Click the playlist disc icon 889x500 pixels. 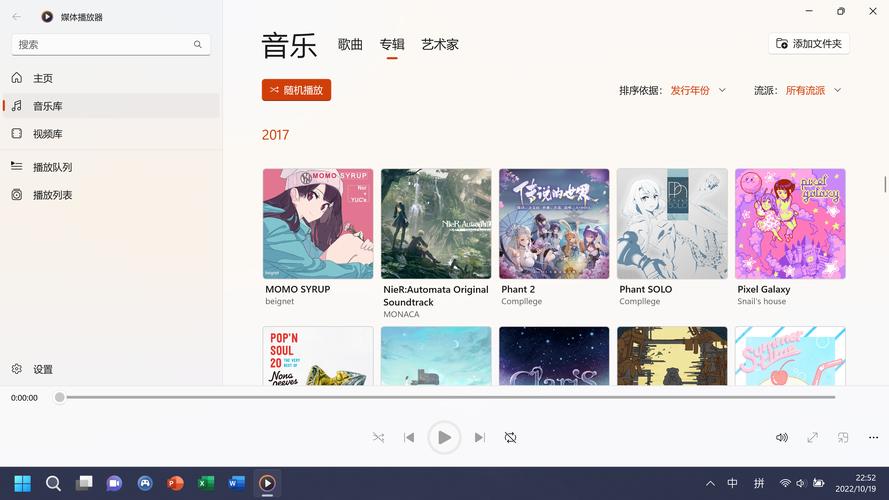(17, 194)
